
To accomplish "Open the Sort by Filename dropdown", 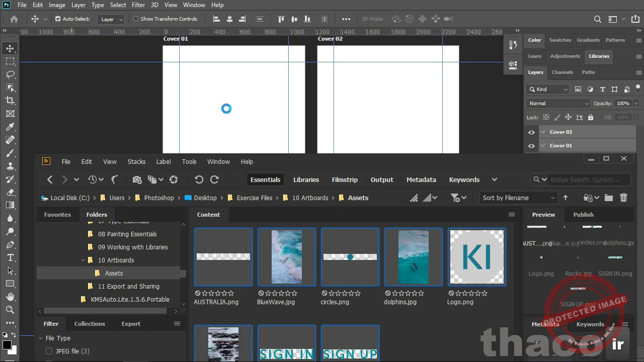I will pos(517,198).
